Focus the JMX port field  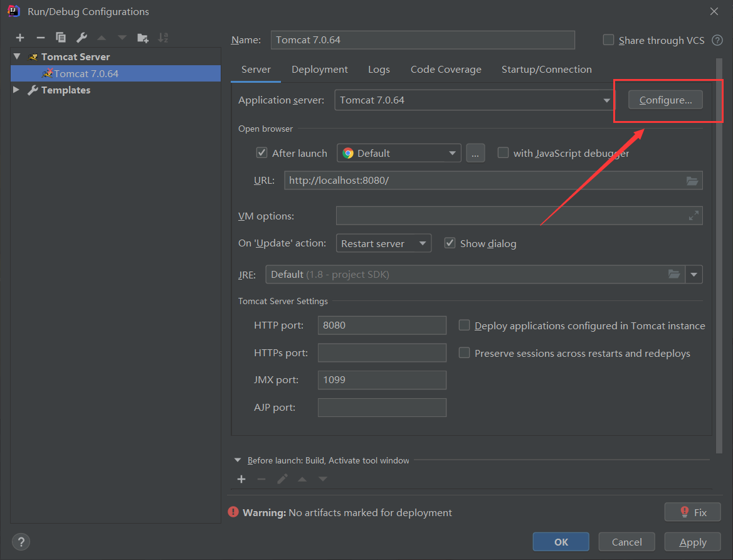click(x=382, y=380)
